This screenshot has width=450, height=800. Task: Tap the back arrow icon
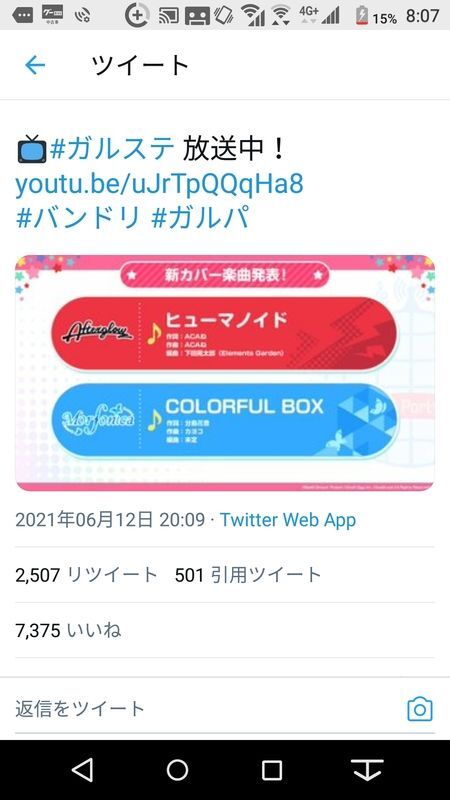(35, 65)
